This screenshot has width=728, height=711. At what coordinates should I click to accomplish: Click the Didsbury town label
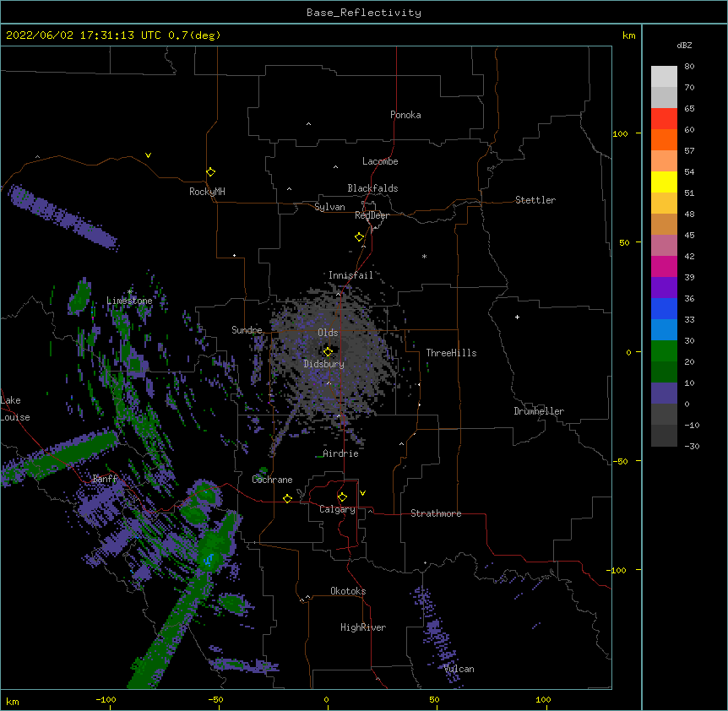click(324, 364)
